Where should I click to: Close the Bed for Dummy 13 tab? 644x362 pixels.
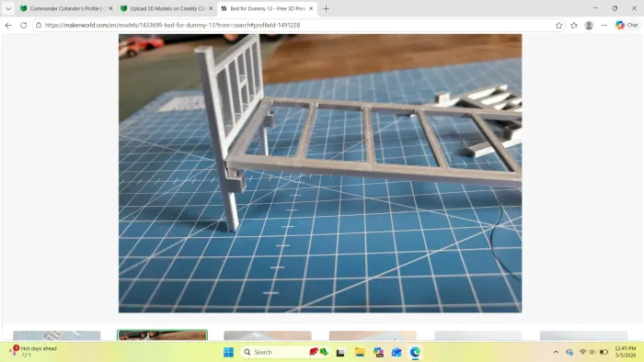[311, 8]
